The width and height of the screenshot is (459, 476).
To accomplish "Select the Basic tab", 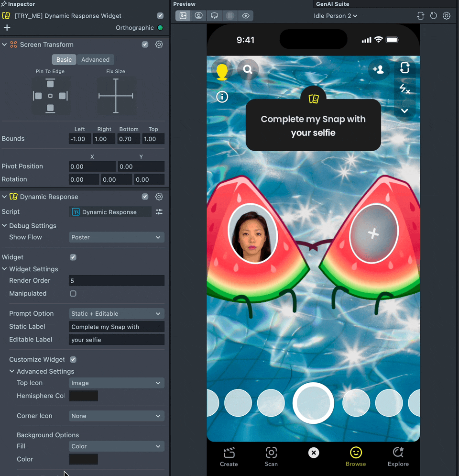I will point(64,60).
